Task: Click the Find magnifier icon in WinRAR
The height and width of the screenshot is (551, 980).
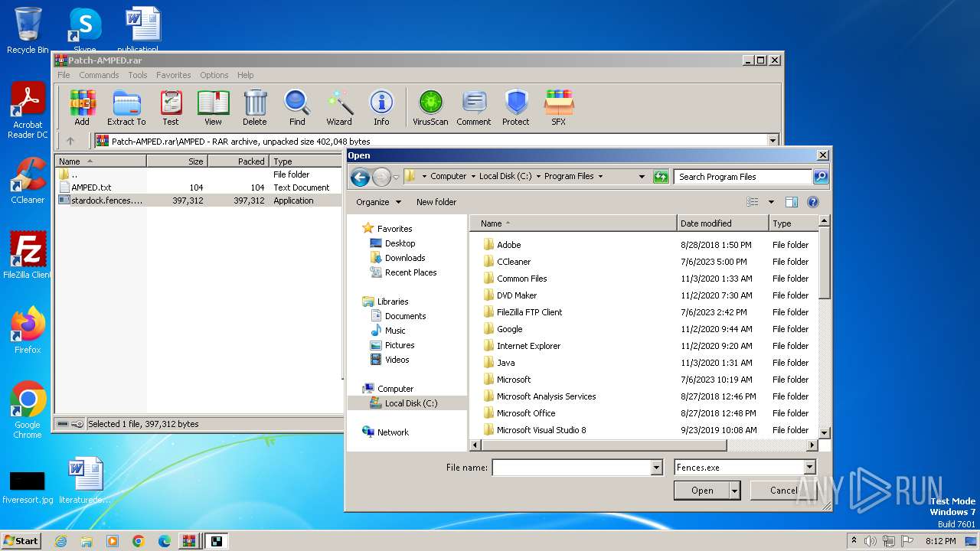Action: tap(297, 107)
